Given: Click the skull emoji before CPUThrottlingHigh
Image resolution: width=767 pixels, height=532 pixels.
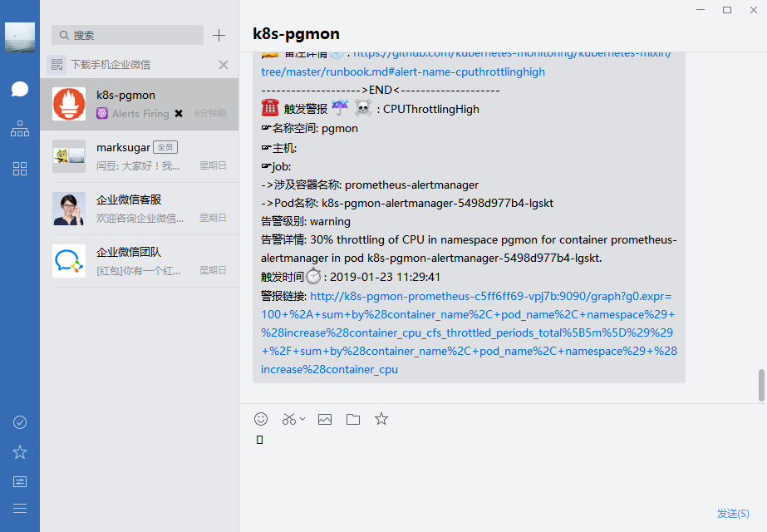Looking at the screenshot, I should click(x=363, y=108).
